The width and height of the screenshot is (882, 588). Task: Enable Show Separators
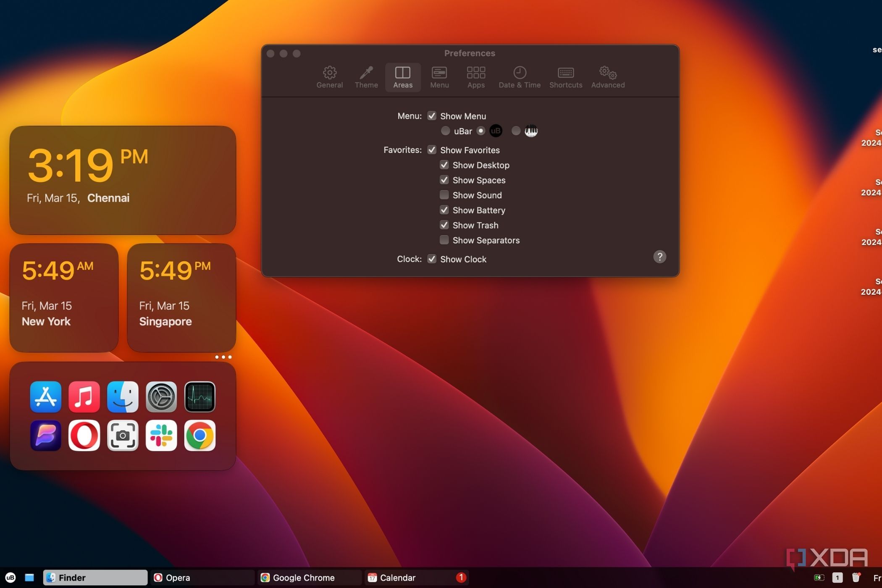pos(444,240)
